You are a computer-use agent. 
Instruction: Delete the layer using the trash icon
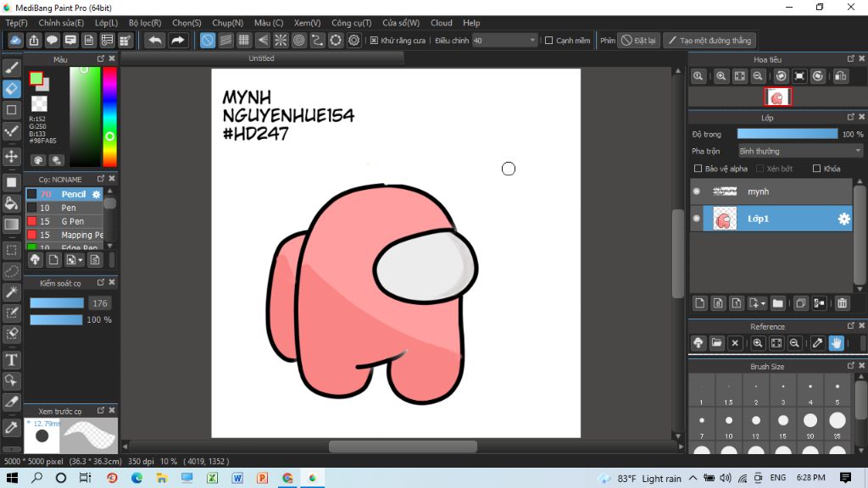[842, 303]
